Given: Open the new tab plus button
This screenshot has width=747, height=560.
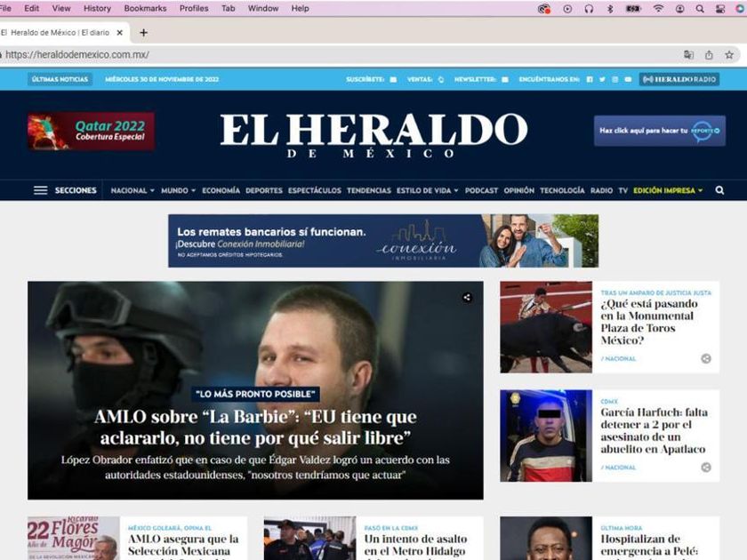Looking at the screenshot, I should click(143, 32).
